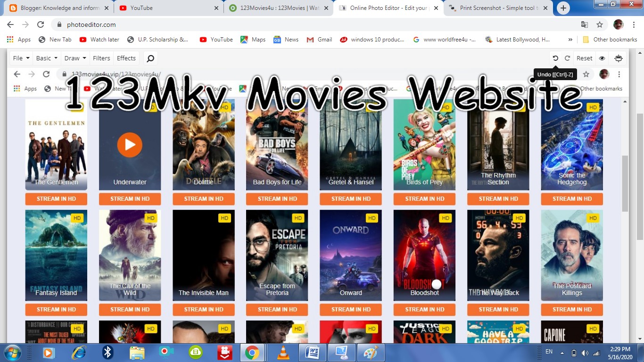Viewport: 644px width, 362px height.
Task: Open a new Chrome tab
Action: point(563,8)
